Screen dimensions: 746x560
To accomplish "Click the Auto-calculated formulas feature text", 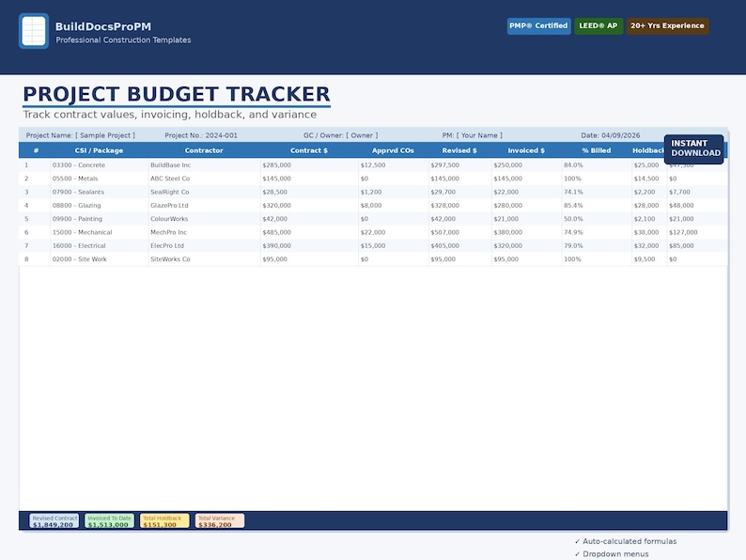I will click(625, 541).
